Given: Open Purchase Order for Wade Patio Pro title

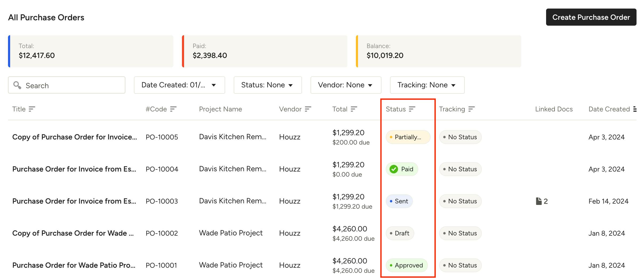Looking at the screenshot, I should pos(74,265).
